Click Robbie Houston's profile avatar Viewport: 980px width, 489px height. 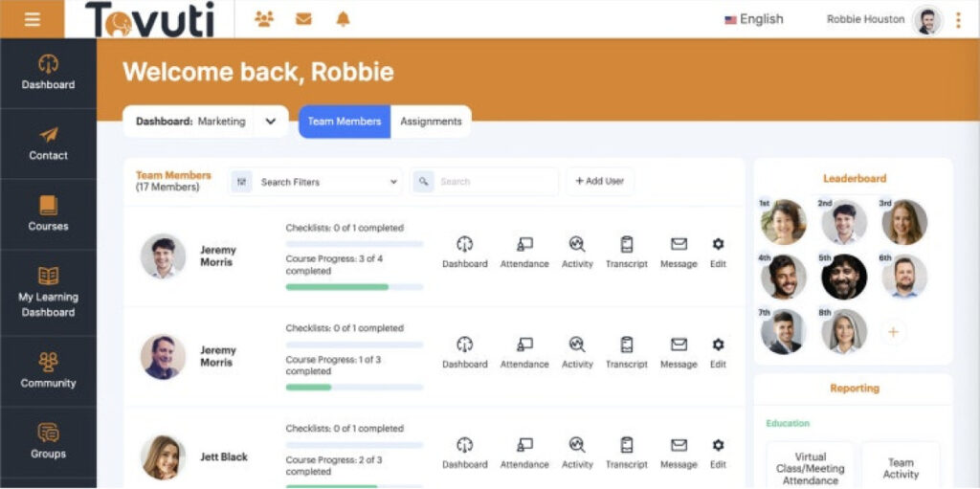point(926,20)
